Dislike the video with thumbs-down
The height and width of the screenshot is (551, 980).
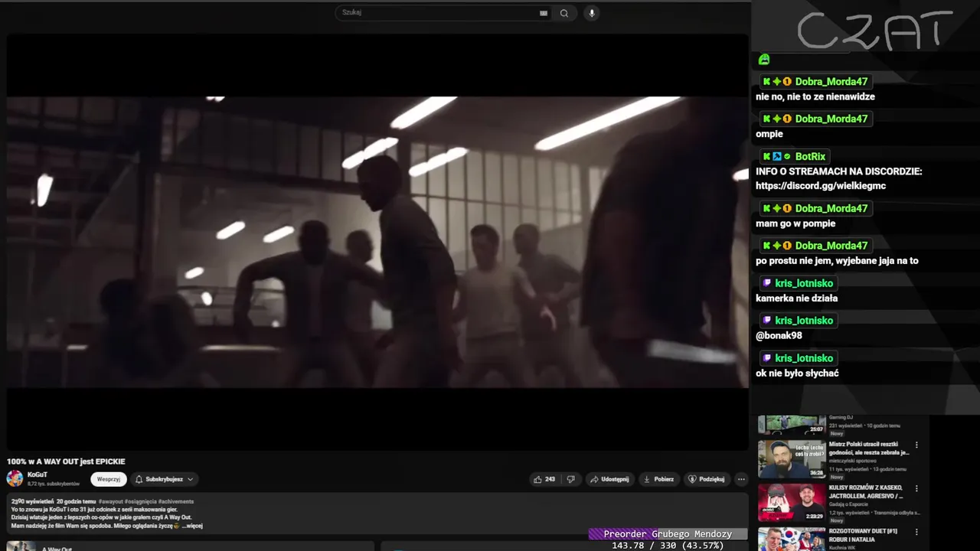pyautogui.click(x=570, y=479)
